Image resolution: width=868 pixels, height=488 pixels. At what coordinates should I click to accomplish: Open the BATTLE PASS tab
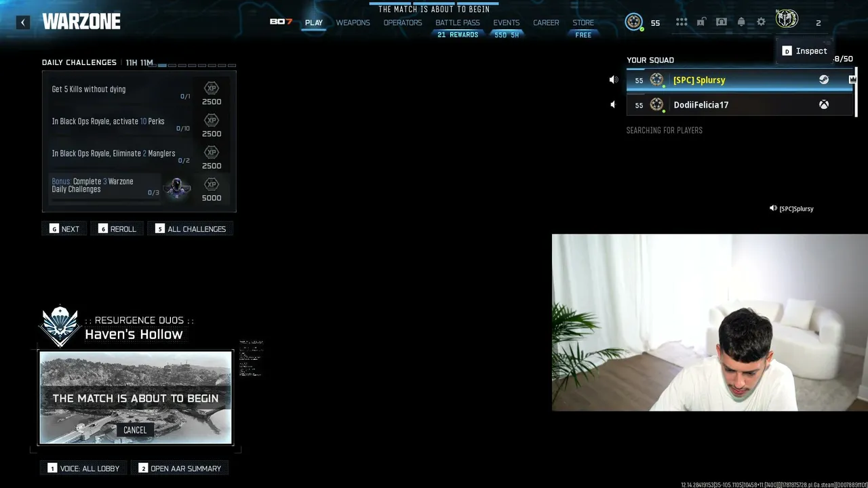click(x=458, y=22)
